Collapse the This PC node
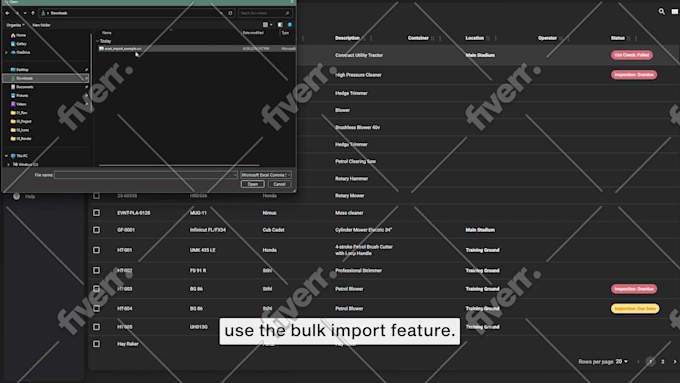This screenshot has width=680, height=383. click(6, 156)
